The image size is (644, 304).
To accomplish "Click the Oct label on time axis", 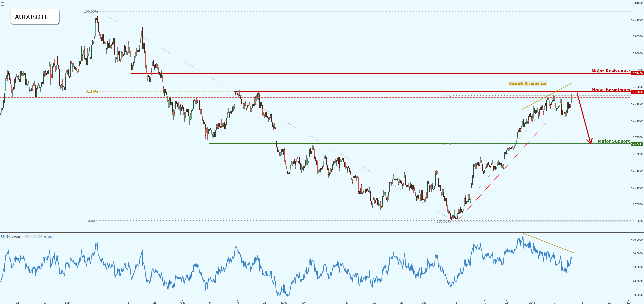I will [x=182, y=302].
